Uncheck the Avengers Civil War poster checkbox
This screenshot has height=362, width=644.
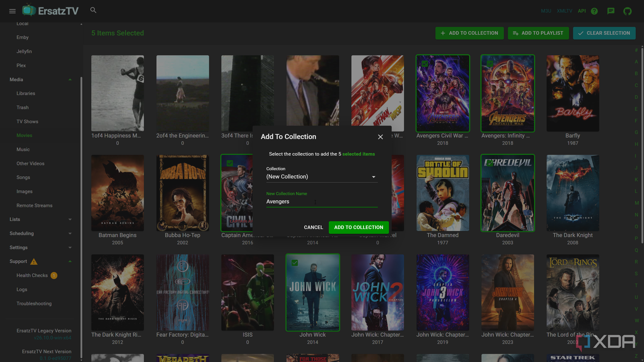coord(425,64)
